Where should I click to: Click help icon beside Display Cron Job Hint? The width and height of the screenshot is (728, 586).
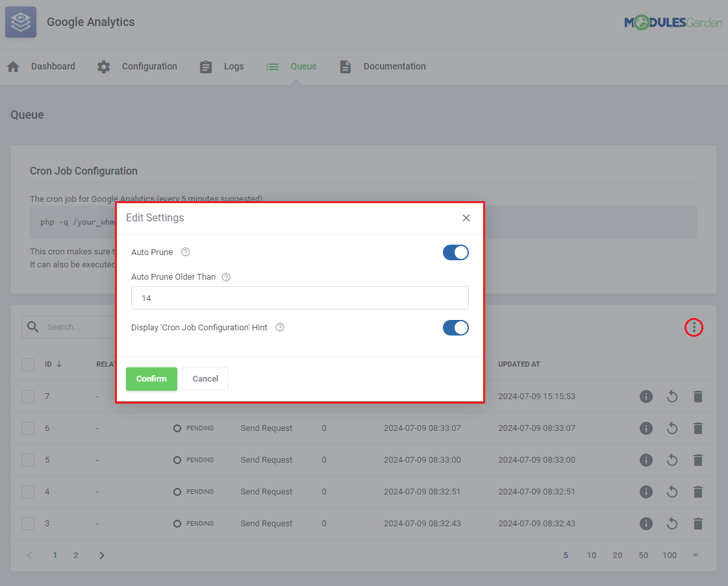[280, 328]
